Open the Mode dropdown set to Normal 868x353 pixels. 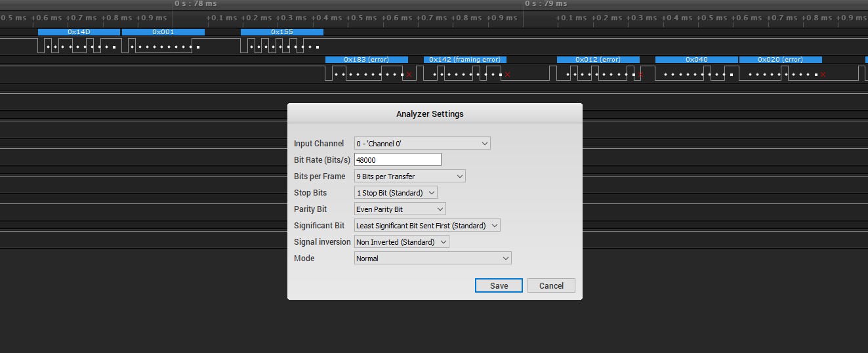pos(432,259)
